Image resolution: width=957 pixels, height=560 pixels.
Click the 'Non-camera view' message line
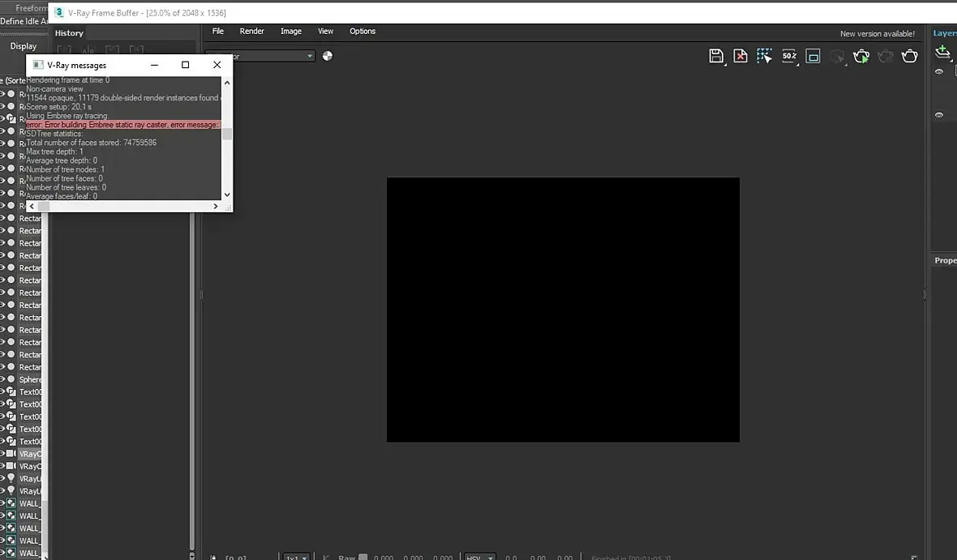click(x=54, y=89)
